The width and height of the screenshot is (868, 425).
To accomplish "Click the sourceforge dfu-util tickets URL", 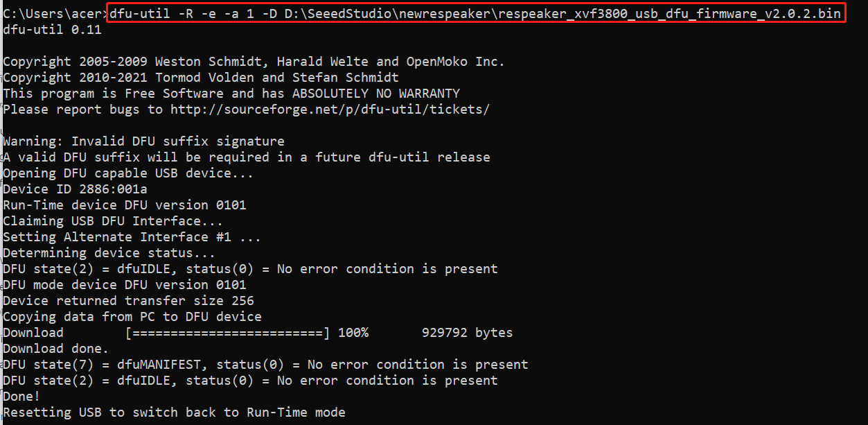I will [330, 109].
